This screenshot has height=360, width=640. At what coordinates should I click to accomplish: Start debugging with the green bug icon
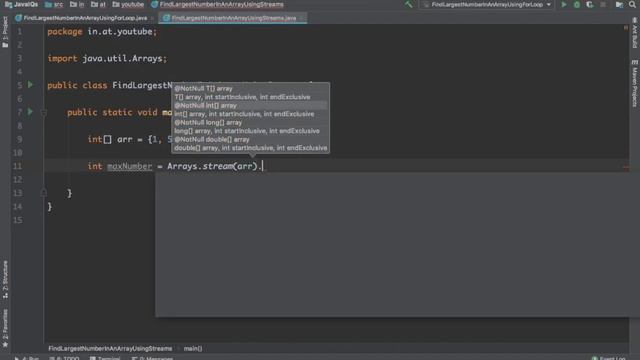point(577,4)
